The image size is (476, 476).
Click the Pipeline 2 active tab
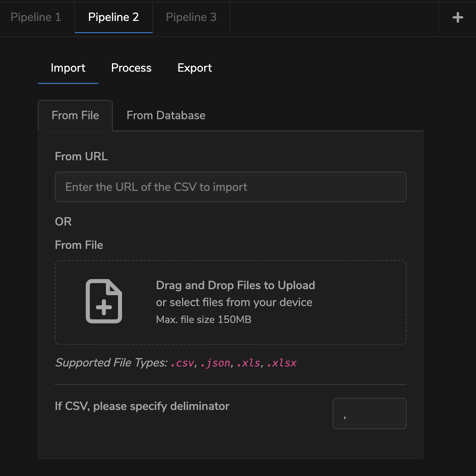(113, 17)
